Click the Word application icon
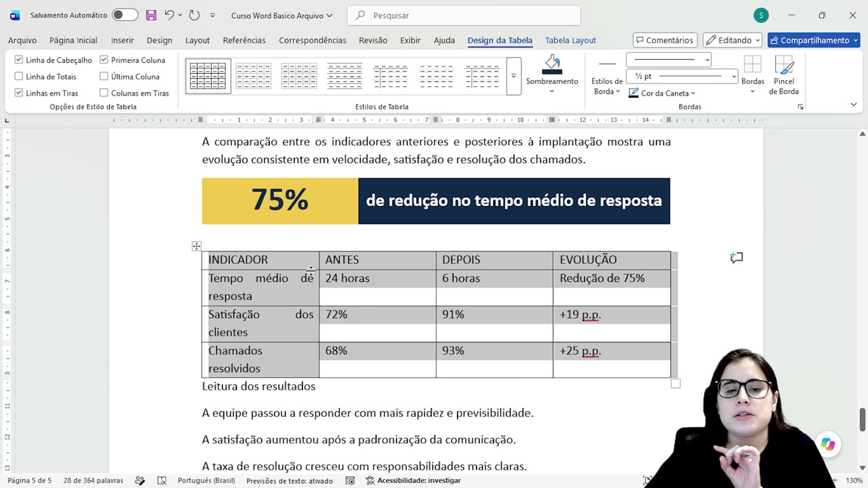The image size is (868, 488). (x=15, y=15)
